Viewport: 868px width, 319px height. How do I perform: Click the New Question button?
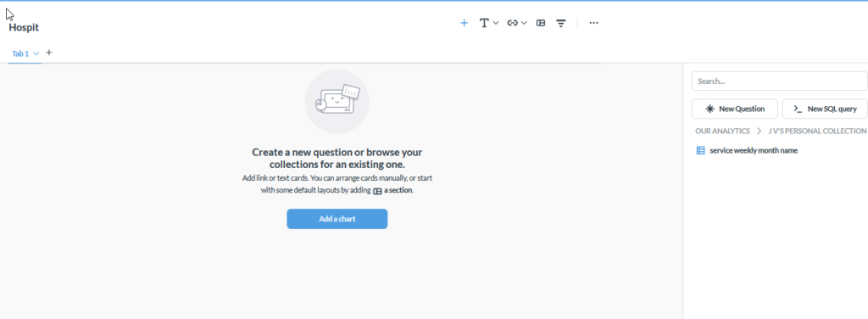(x=735, y=109)
